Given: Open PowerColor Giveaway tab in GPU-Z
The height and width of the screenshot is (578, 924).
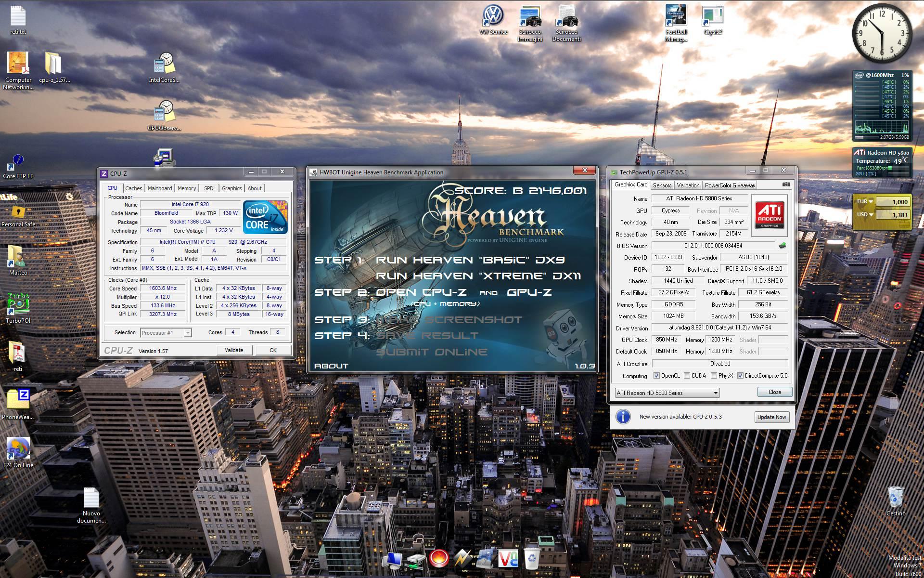Looking at the screenshot, I should tap(730, 185).
